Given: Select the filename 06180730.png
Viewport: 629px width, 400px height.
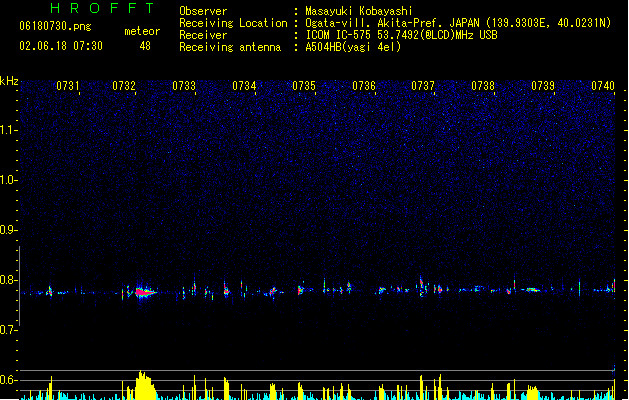Looking at the screenshot, I should tap(55, 26).
